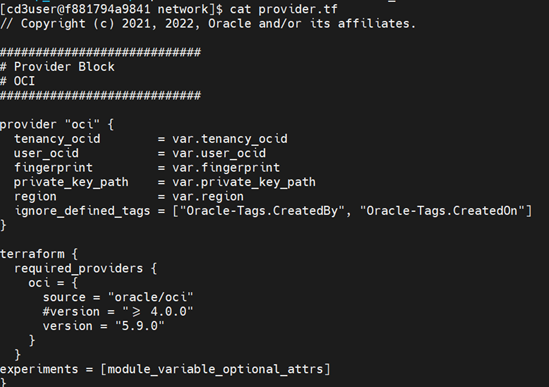Click the "Oracle-Tags.CreatedOn" string
549x387 pixels.
coord(442,210)
